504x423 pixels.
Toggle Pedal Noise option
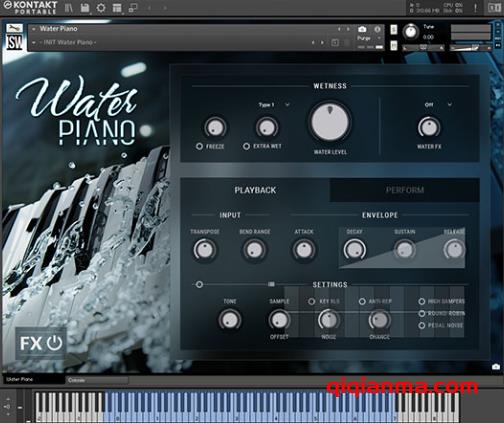click(422, 325)
